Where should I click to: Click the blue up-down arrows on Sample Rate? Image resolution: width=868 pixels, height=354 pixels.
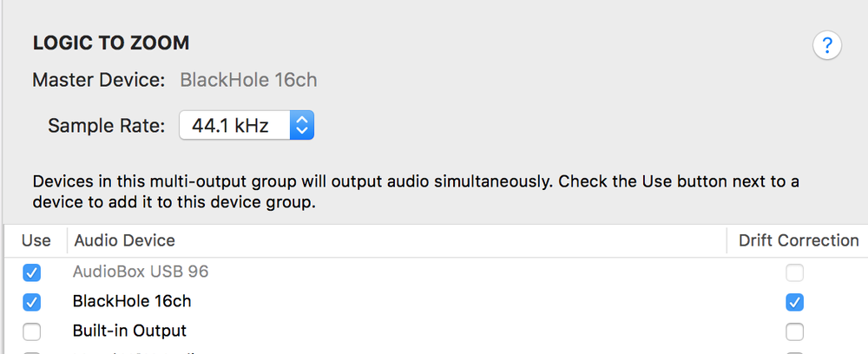point(302,125)
